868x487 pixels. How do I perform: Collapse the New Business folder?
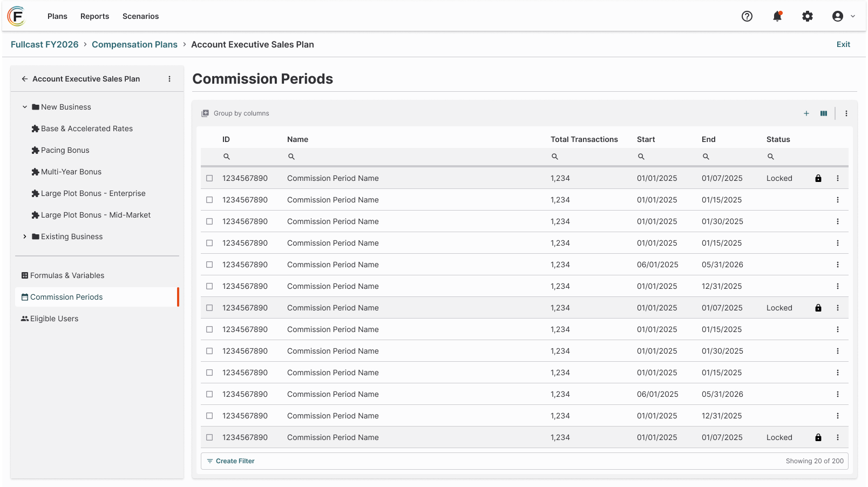tap(25, 107)
